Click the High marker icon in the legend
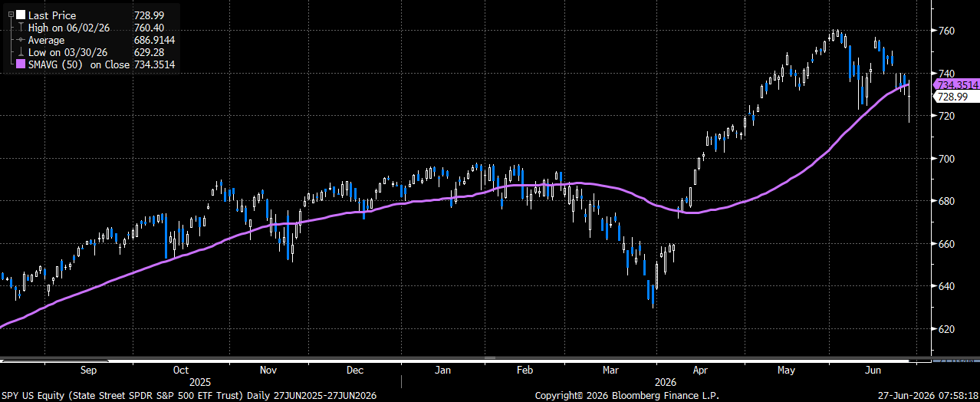Screen dimensions: 980x402 21,28
